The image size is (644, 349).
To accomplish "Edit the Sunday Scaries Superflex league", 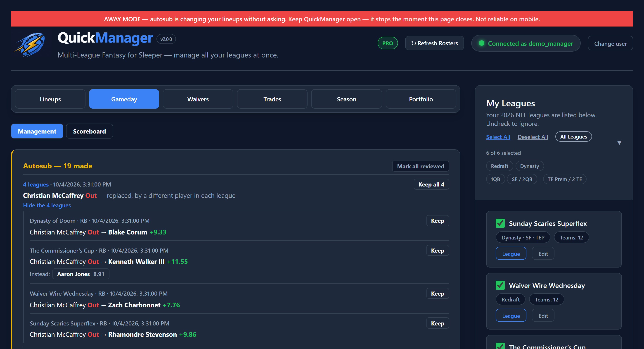I will 543,253.
